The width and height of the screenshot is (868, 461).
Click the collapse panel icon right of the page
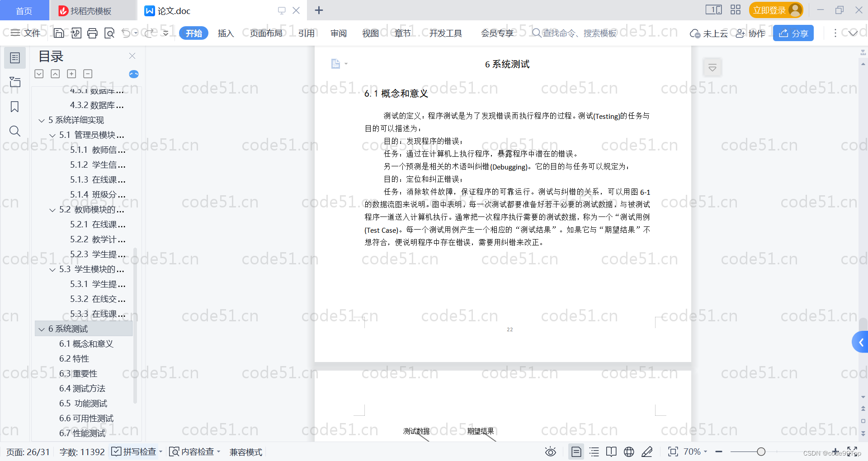point(712,68)
